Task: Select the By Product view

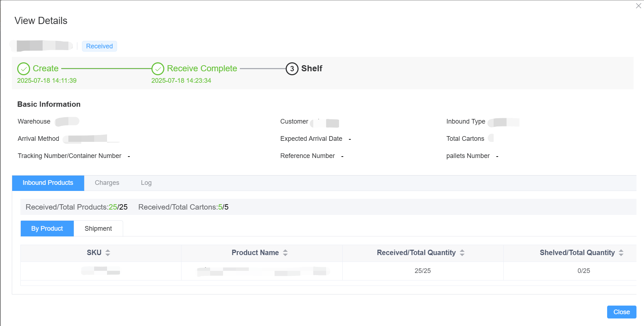Action: click(x=47, y=229)
